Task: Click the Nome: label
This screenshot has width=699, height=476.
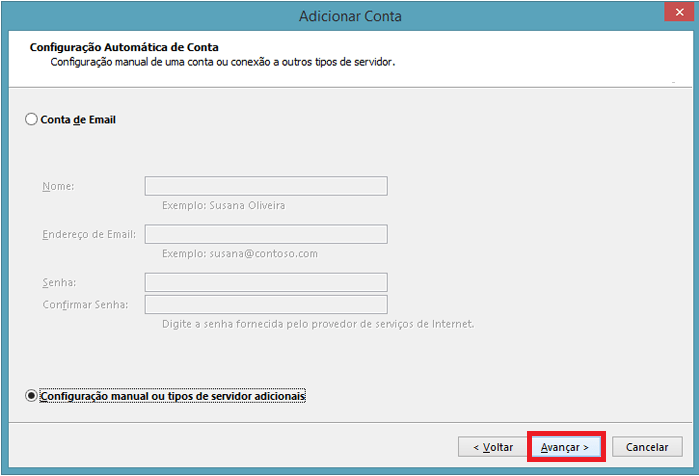Action: [58, 186]
